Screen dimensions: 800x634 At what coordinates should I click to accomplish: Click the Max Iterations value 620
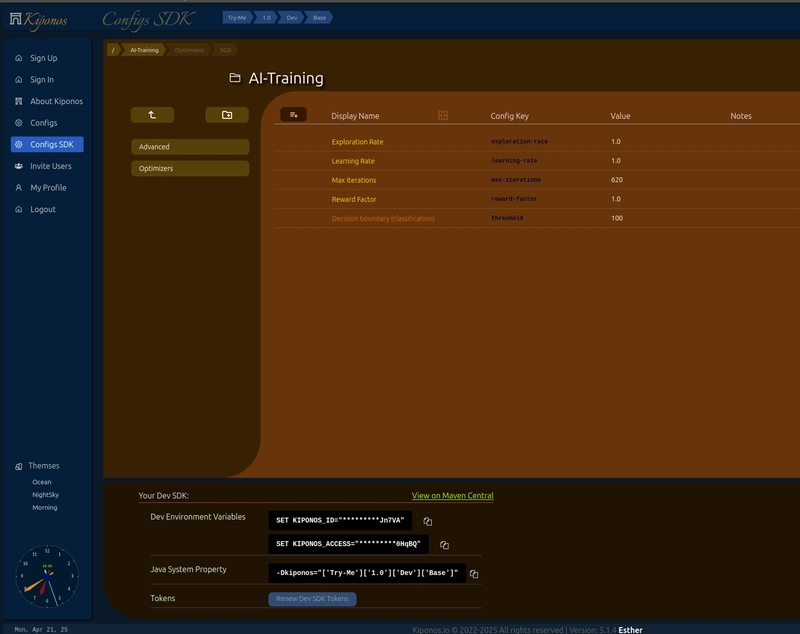click(617, 180)
